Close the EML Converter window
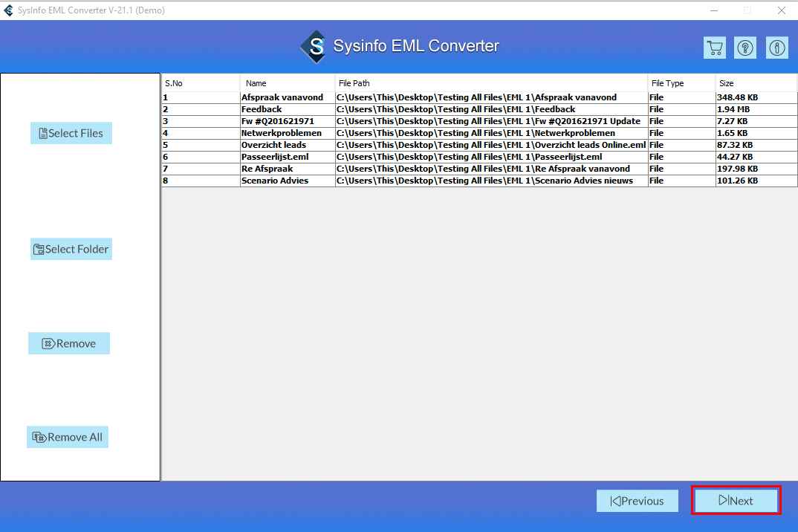798x532 pixels. coord(781,10)
